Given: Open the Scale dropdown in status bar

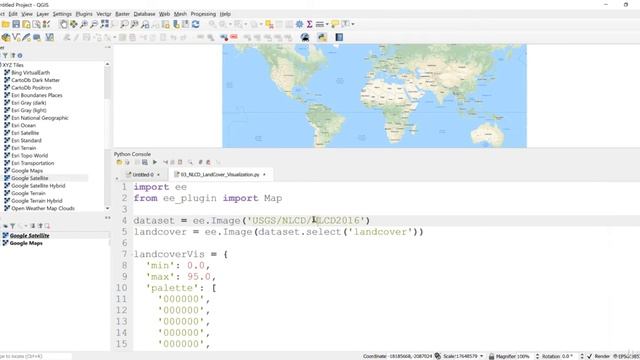Looking at the screenshot, I should click(482, 356).
